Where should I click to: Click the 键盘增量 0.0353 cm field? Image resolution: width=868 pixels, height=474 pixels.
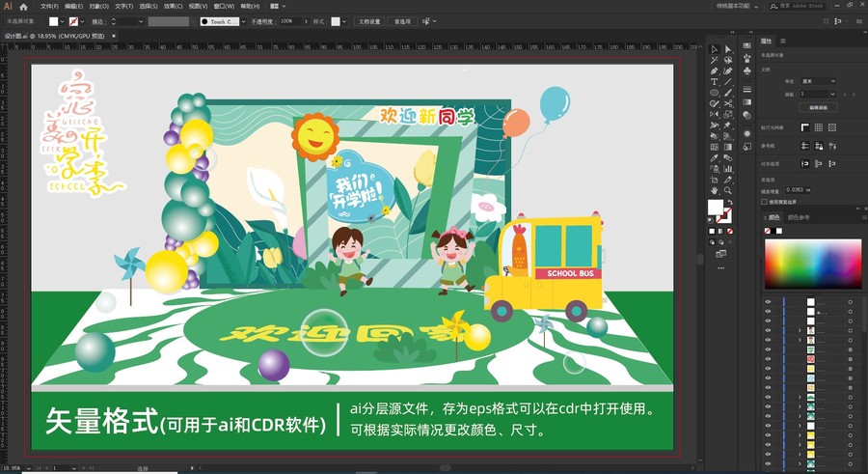(799, 189)
